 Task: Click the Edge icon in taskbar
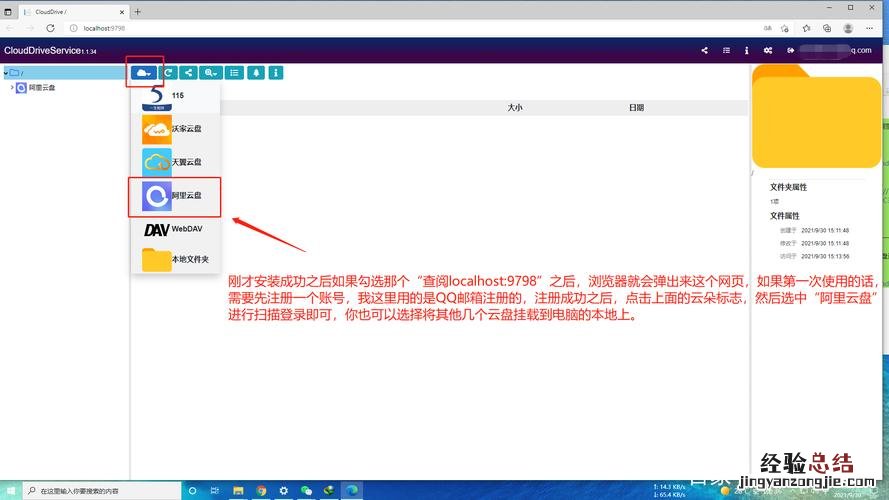[x=352, y=490]
